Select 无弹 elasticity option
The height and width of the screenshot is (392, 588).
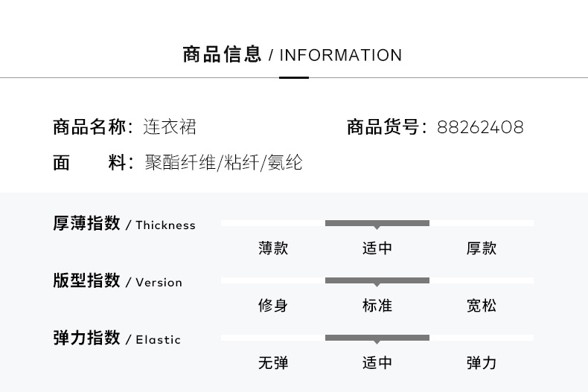(x=273, y=363)
